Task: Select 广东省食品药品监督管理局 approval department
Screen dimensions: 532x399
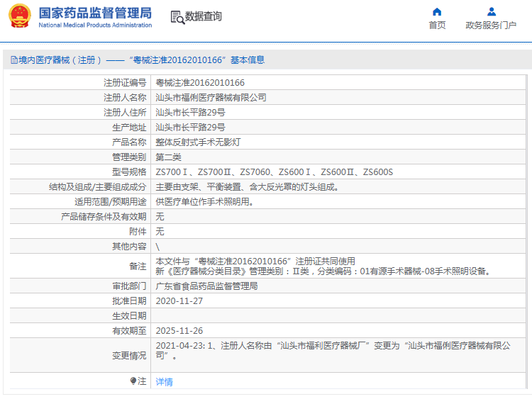Action: point(206,286)
